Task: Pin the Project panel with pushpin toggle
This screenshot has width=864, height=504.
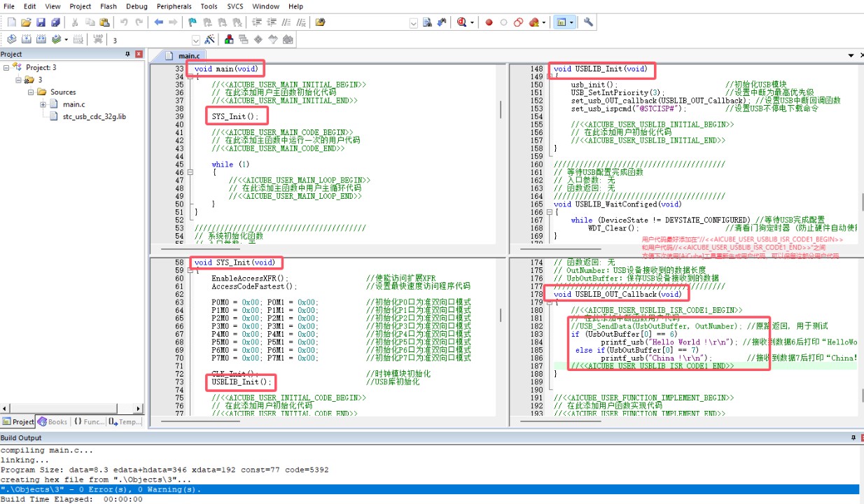Action: [127, 54]
